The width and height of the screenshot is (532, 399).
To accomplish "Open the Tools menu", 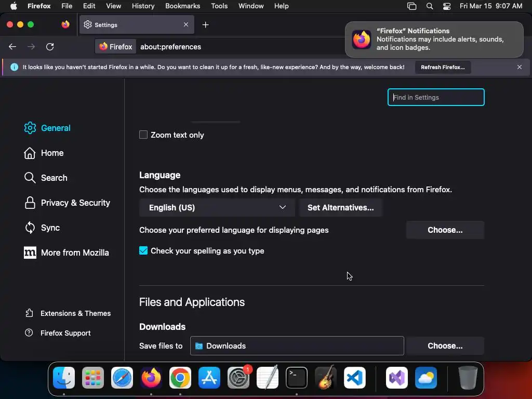I will (219, 6).
